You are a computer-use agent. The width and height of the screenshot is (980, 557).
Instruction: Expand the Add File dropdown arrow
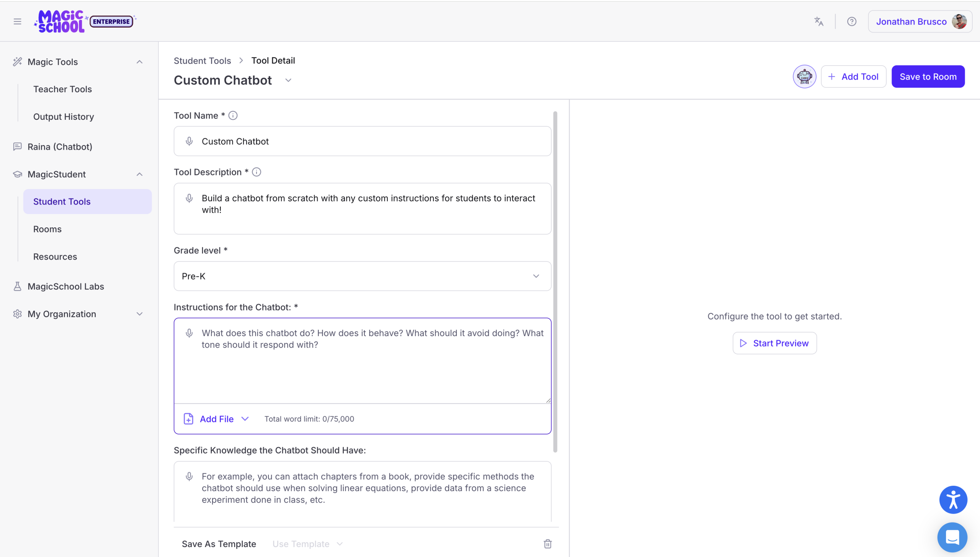pyautogui.click(x=245, y=419)
